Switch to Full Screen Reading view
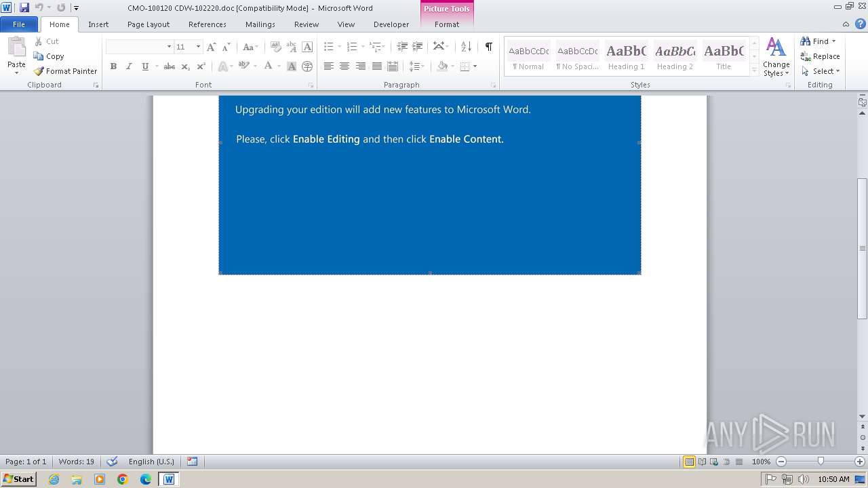 pyautogui.click(x=702, y=462)
